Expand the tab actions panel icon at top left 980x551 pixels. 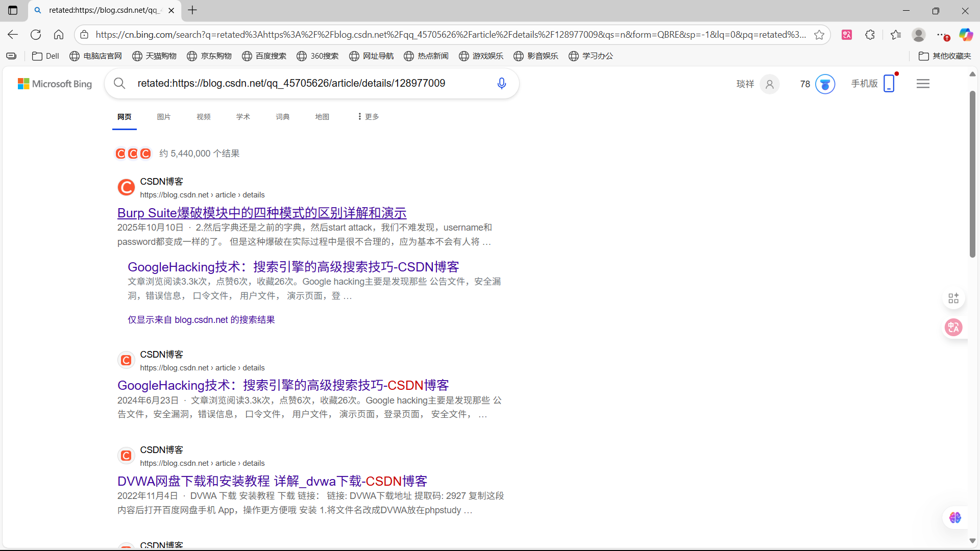click(13, 10)
